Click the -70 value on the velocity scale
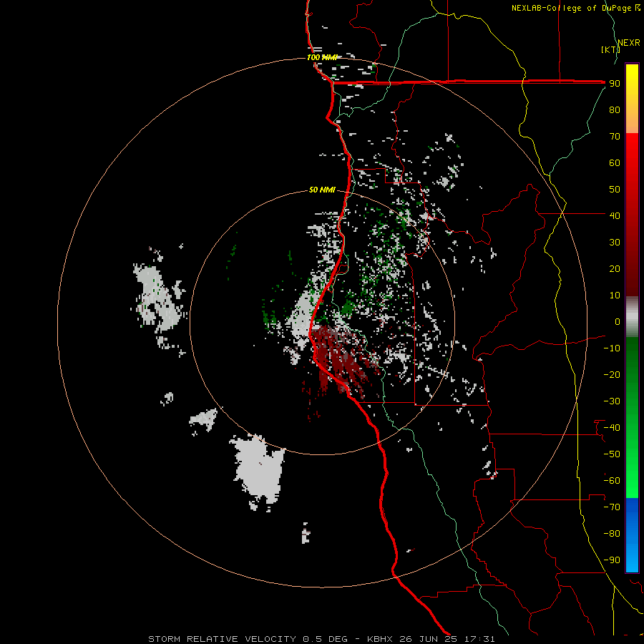644x644 pixels. point(612,507)
